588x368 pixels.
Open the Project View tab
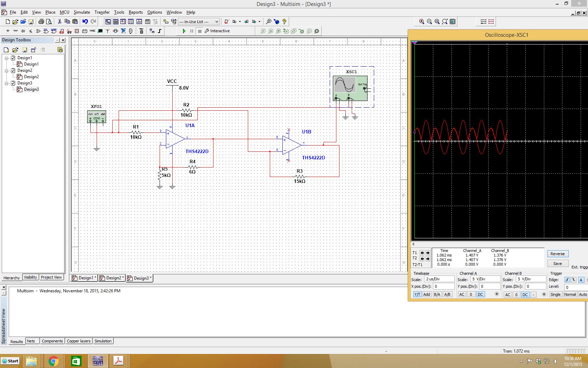coord(51,277)
